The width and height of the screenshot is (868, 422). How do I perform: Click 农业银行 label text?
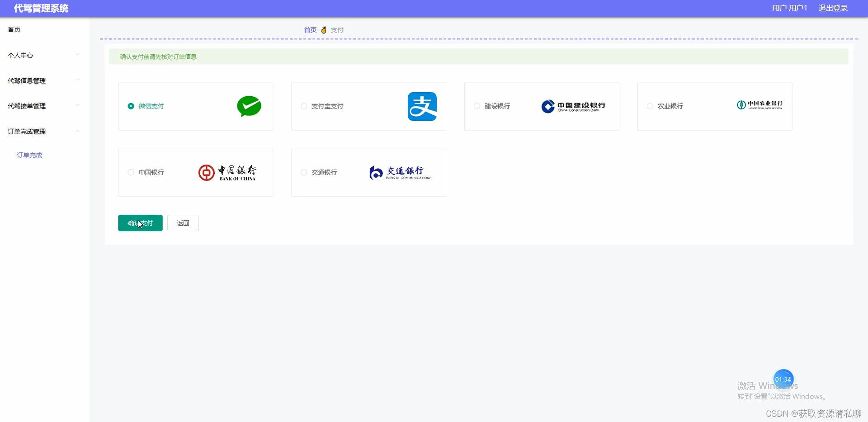click(670, 106)
